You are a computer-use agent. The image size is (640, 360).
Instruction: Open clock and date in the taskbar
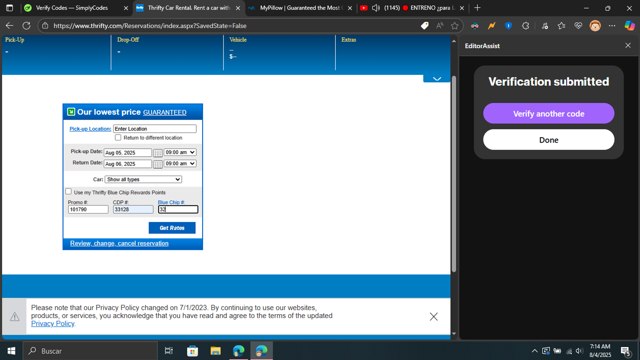600,351
